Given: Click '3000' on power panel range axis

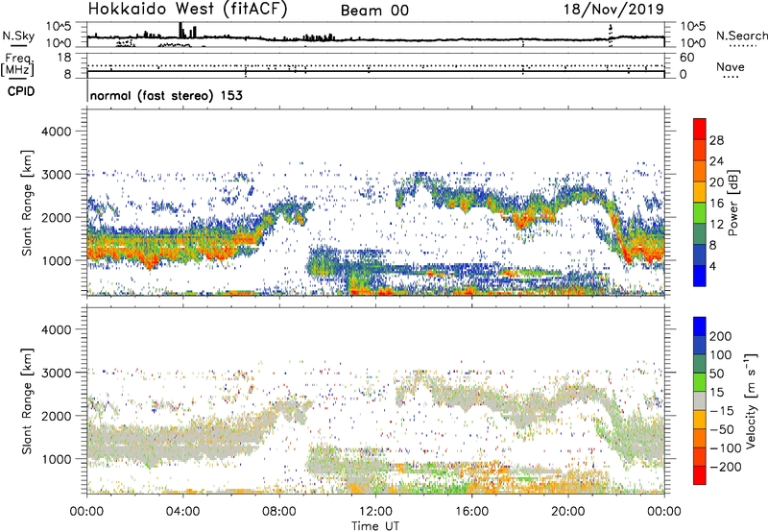Looking at the screenshot, I should click(56, 175).
